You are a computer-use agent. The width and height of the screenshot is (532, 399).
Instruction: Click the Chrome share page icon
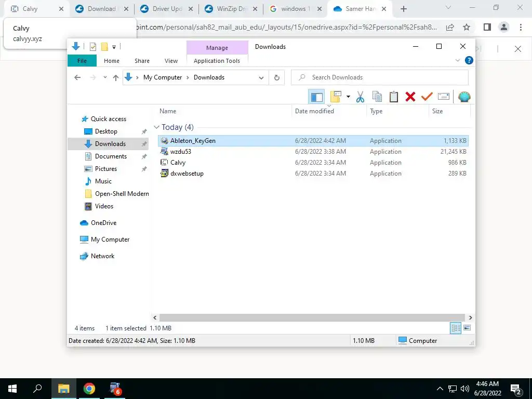[450, 27]
